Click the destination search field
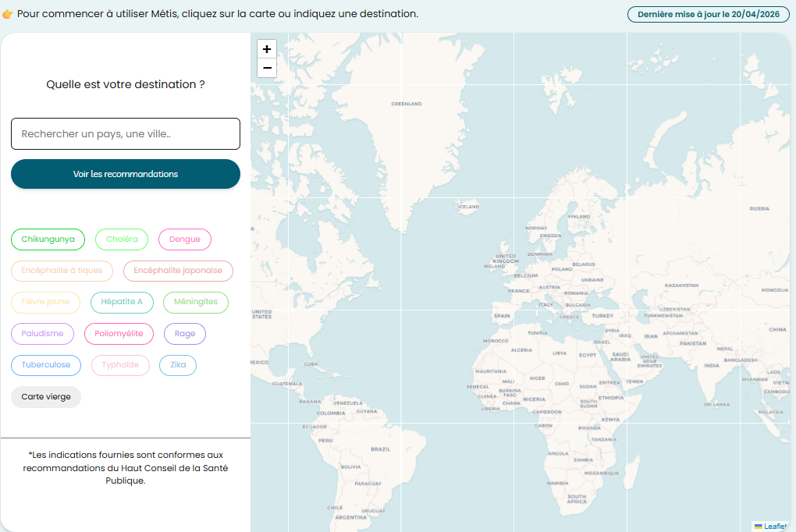This screenshot has height=532, width=796. tap(125, 133)
